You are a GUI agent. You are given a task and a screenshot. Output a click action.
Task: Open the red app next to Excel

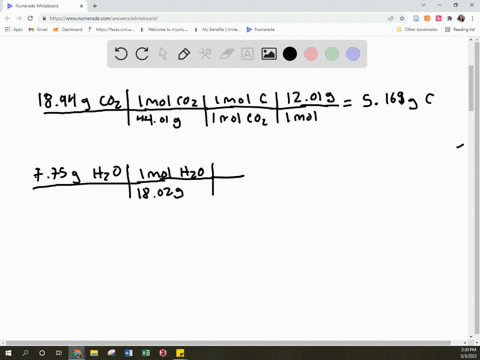[x=163, y=353]
